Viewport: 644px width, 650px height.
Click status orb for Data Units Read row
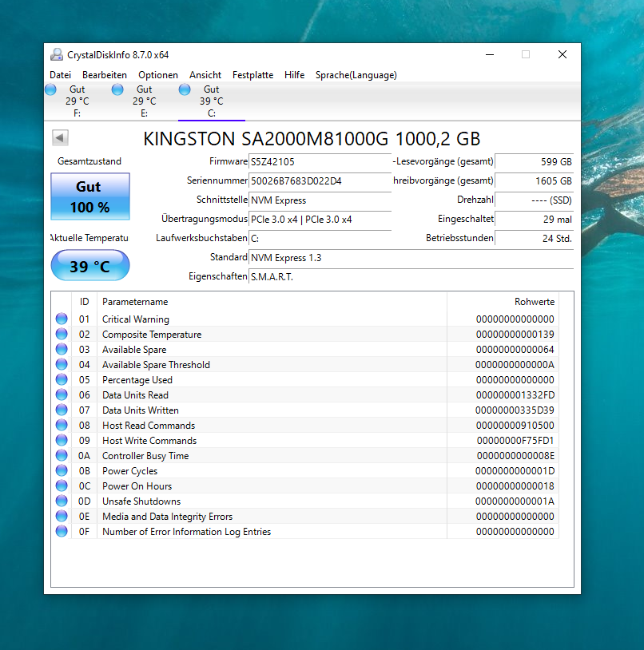(62, 394)
